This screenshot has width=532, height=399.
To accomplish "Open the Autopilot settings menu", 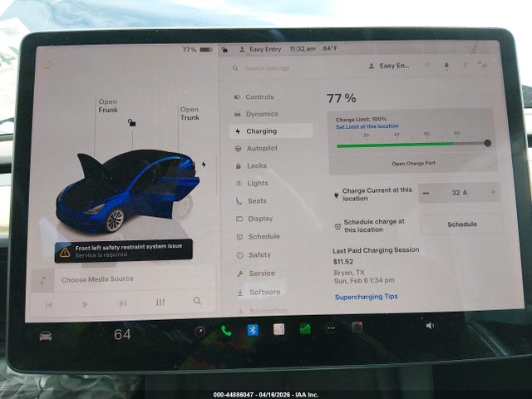I will click(256, 148).
